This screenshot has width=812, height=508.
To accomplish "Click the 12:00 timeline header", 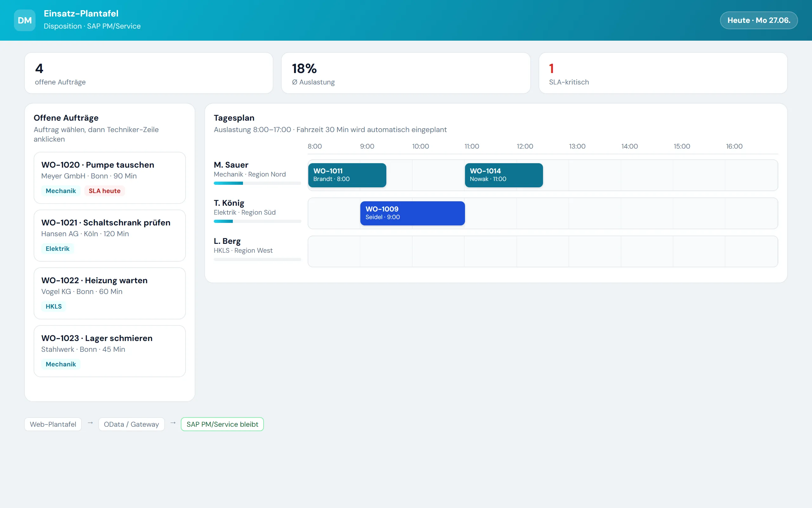I will coord(525,146).
